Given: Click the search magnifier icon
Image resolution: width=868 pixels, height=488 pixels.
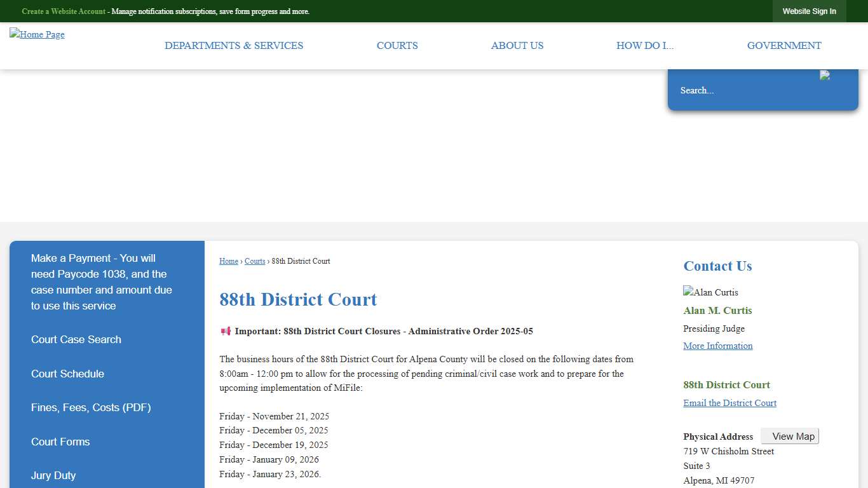Looking at the screenshot, I should (x=826, y=76).
